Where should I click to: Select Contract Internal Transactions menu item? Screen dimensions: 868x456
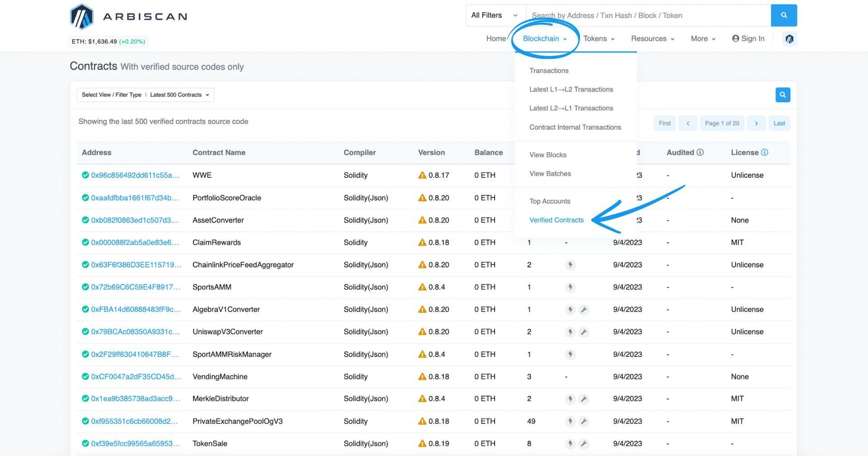(x=575, y=127)
